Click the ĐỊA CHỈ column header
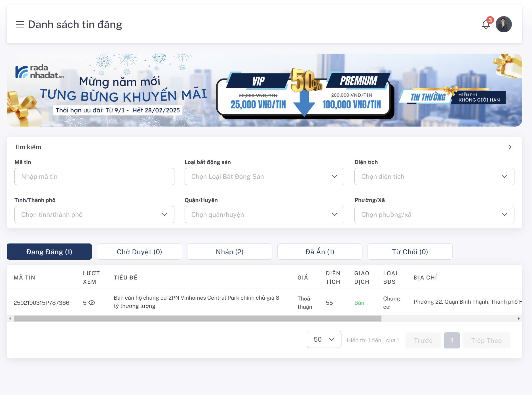532x395 pixels. 425,278
